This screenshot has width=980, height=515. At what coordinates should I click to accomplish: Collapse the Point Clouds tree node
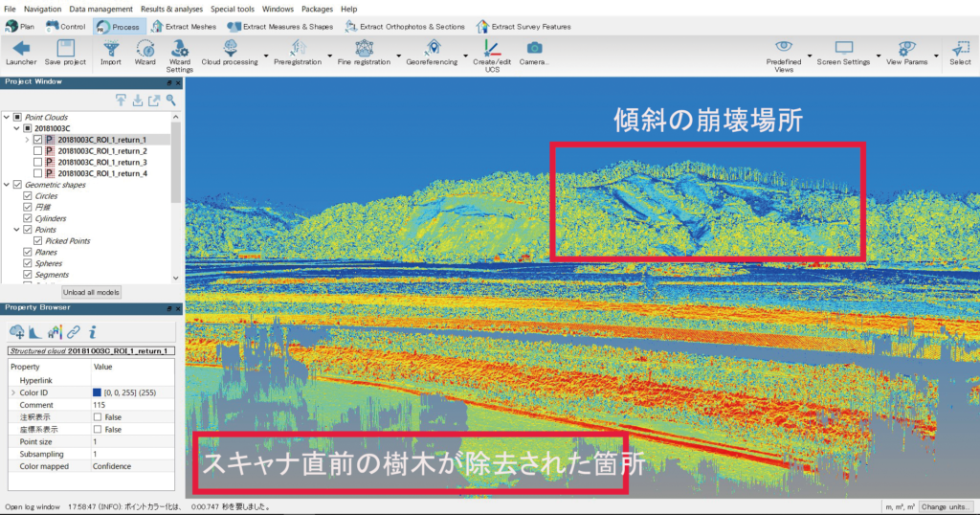(7, 117)
